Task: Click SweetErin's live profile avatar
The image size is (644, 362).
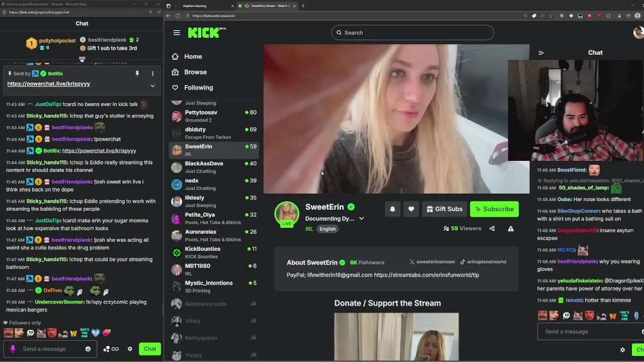Action: (x=287, y=214)
